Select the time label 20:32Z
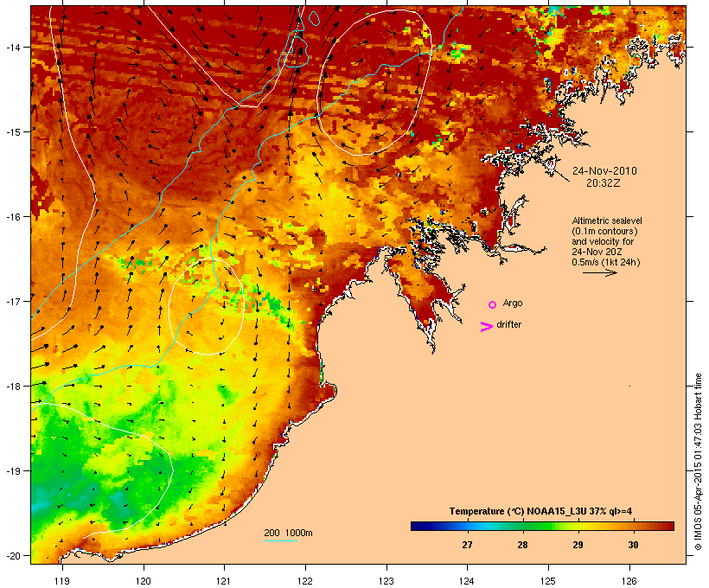709x588 pixels. pos(604,183)
